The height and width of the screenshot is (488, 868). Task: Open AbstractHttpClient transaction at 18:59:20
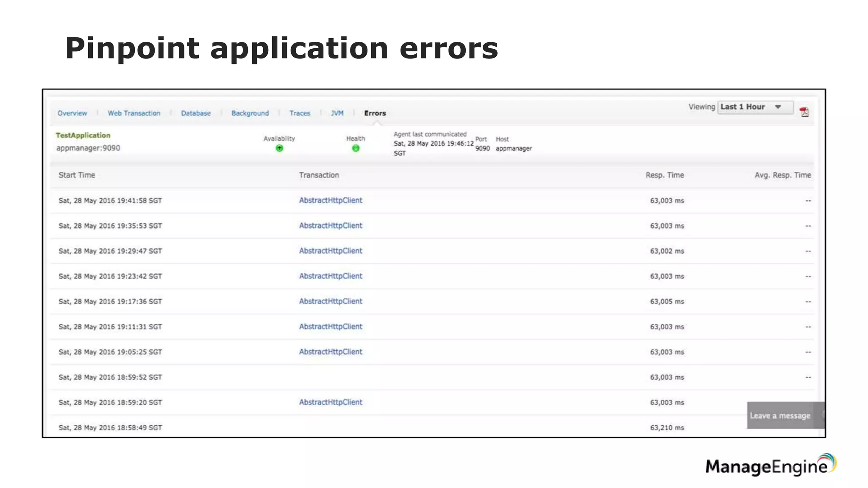(x=331, y=402)
